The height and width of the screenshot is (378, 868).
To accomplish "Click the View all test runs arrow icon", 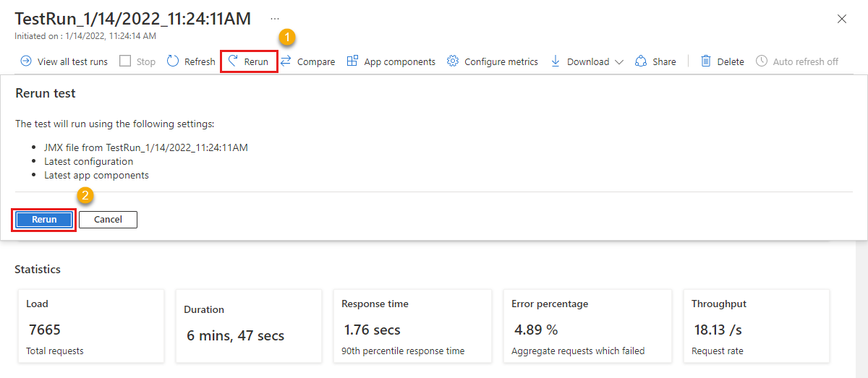I will [26, 61].
